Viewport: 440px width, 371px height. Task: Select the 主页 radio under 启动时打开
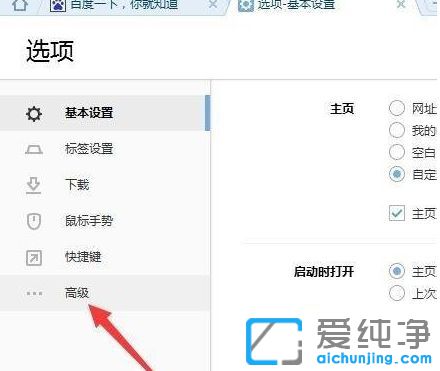(x=397, y=271)
